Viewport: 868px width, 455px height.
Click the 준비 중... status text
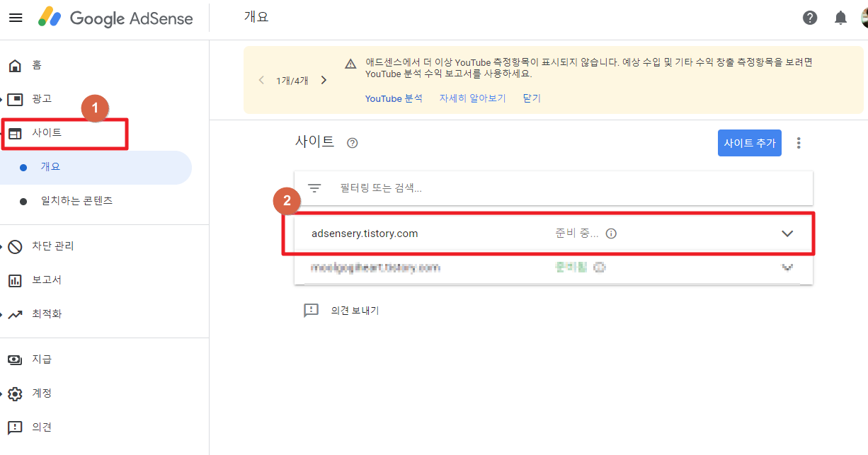coord(577,234)
